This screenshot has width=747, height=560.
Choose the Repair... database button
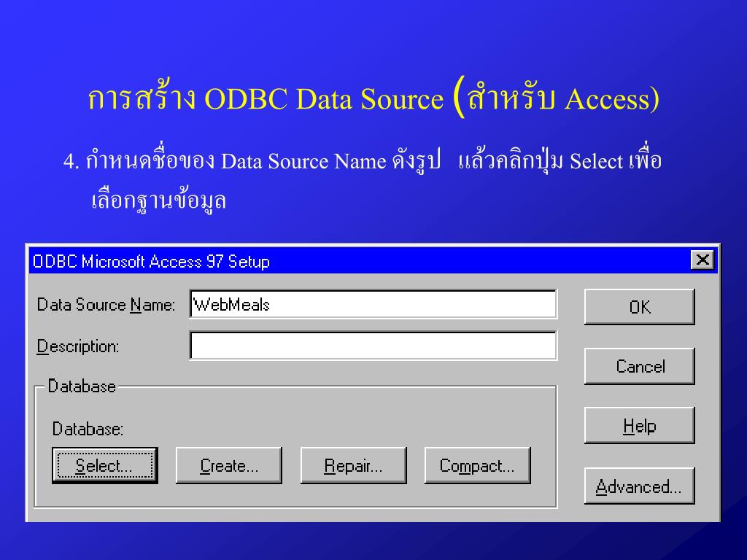(354, 465)
